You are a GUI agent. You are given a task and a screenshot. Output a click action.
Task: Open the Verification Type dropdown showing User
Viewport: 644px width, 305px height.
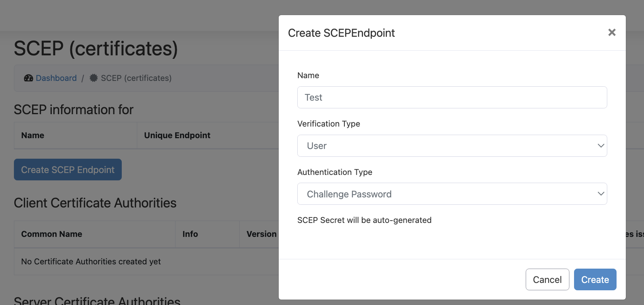[451, 146]
